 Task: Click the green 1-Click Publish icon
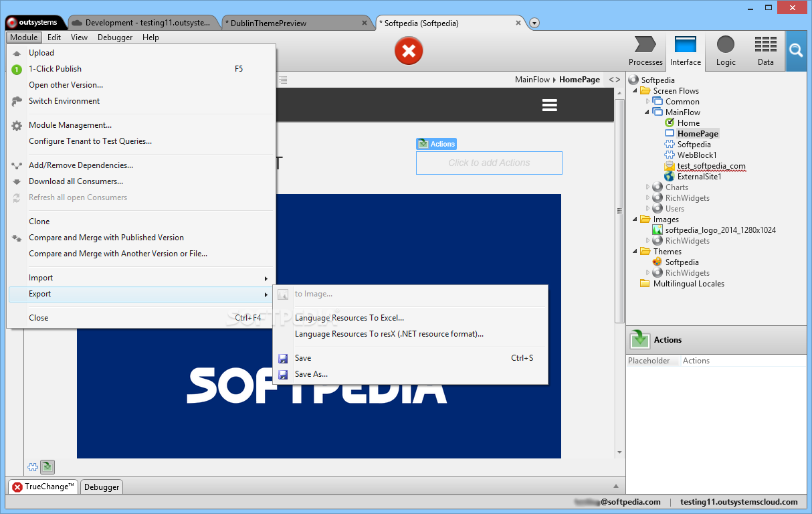(17, 69)
